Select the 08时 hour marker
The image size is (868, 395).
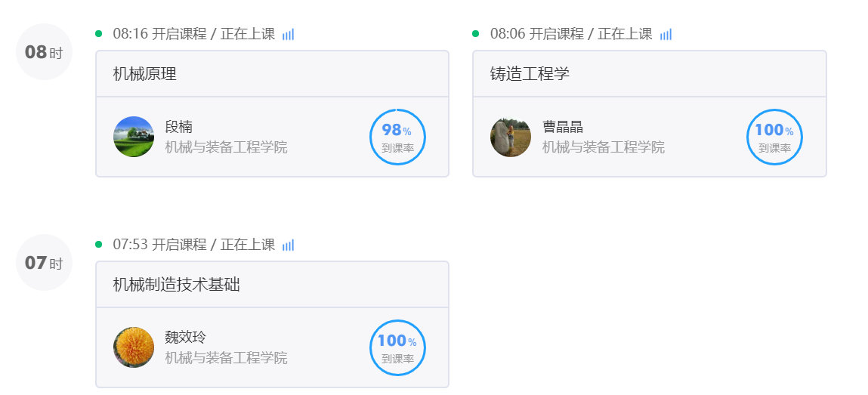(44, 52)
